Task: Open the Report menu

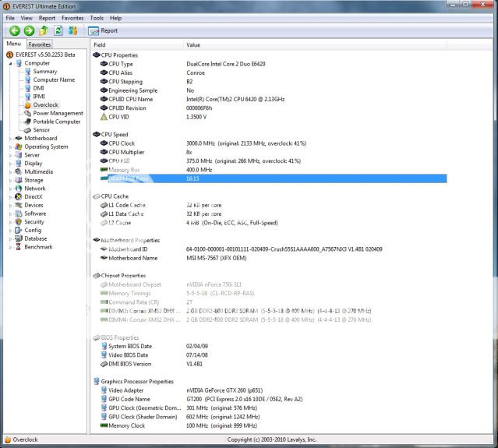Action: pyautogui.click(x=47, y=18)
